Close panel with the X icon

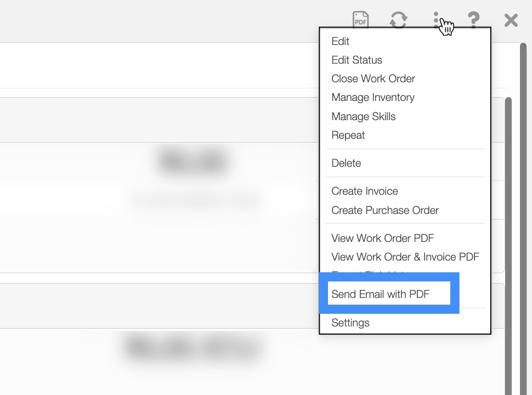point(511,20)
